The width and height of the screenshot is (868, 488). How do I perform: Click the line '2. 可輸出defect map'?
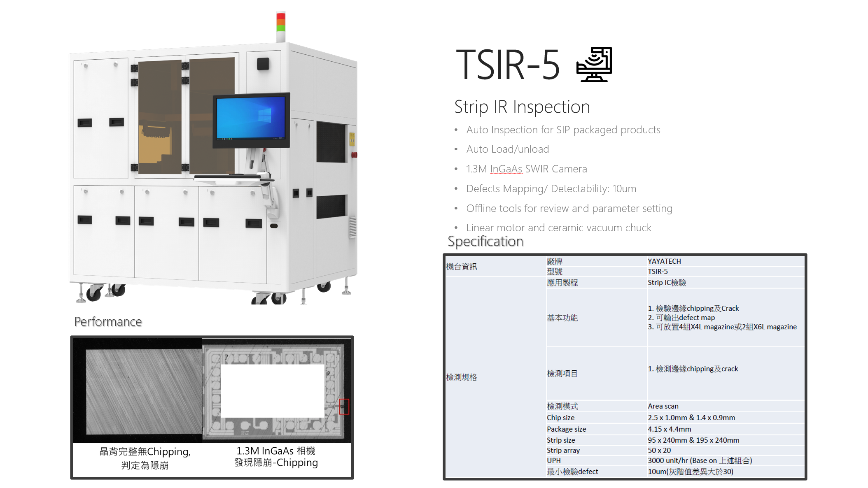[x=681, y=318]
